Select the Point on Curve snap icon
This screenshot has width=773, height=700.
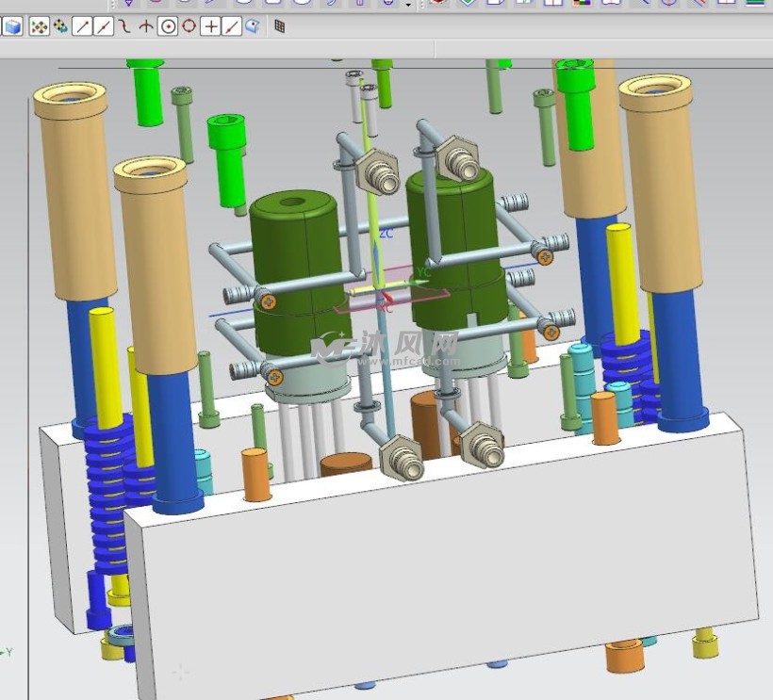tap(232, 26)
